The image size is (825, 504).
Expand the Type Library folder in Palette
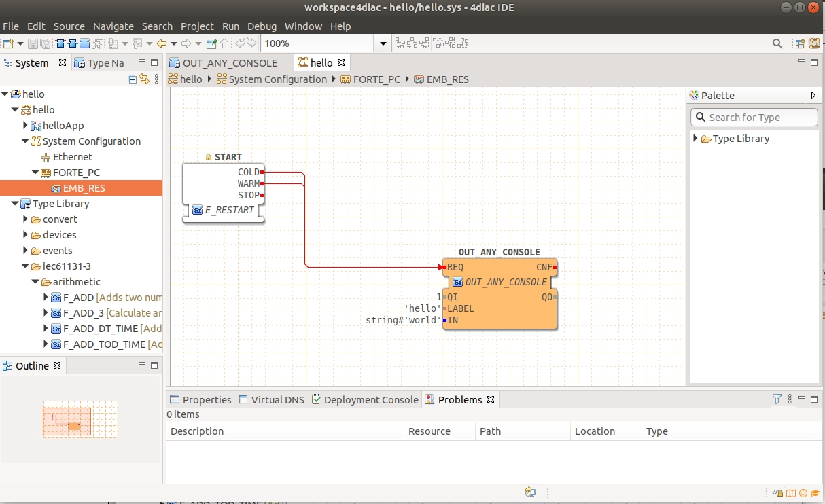pyautogui.click(x=695, y=139)
